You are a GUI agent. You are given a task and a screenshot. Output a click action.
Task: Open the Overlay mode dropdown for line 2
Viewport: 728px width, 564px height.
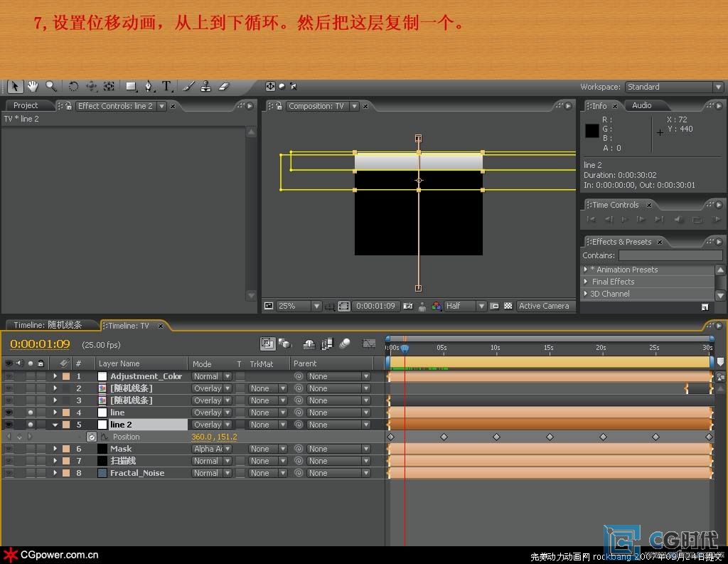pyautogui.click(x=212, y=425)
